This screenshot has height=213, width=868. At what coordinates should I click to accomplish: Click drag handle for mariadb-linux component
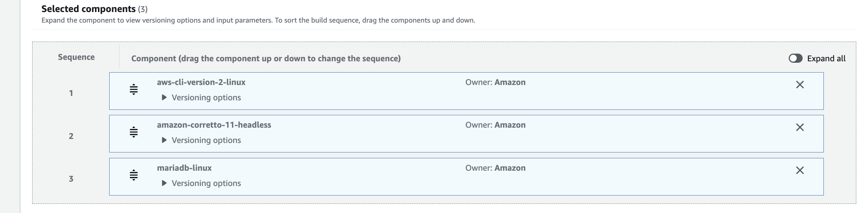point(134,175)
